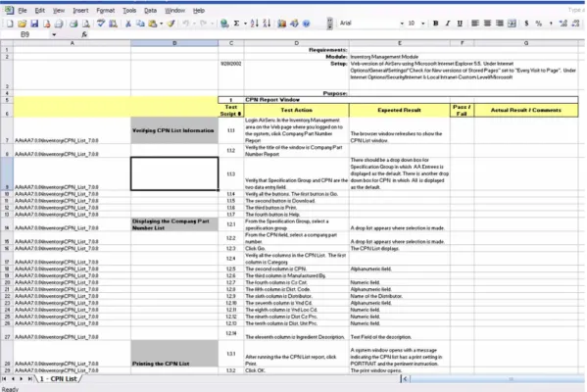The width and height of the screenshot is (587, 392).
Task: Click the Print icon in toolbar
Action: 73,24
